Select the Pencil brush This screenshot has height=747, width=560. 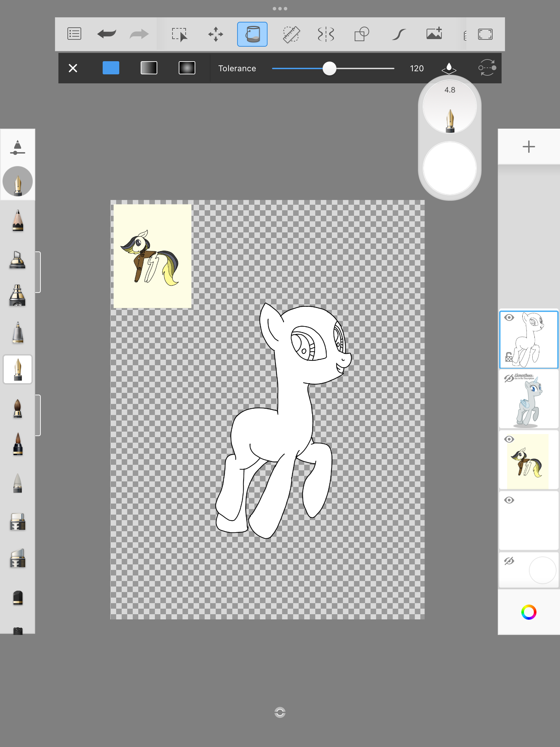(18, 220)
